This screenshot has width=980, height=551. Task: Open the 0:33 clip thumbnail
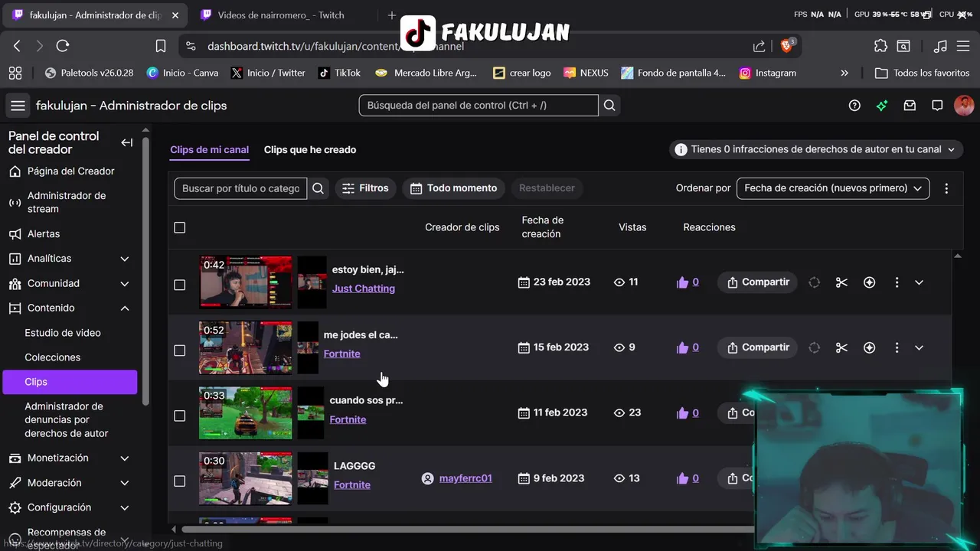pyautogui.click(x=246, y=413)
